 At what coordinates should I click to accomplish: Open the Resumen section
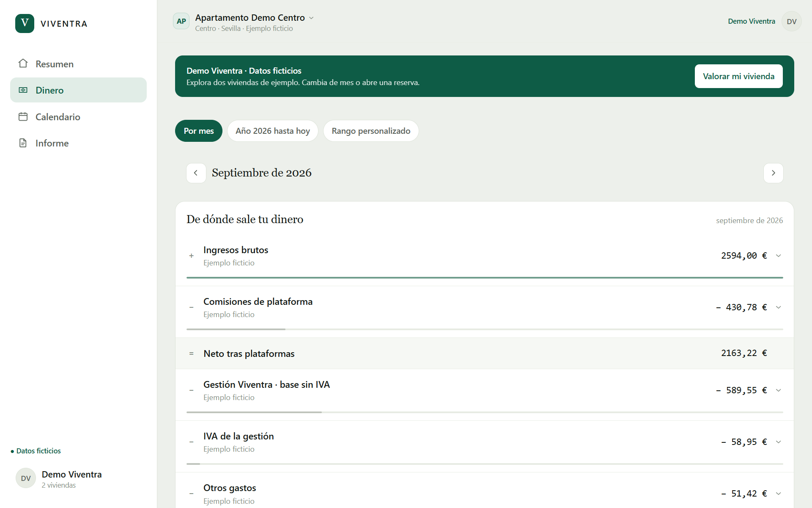78,63
